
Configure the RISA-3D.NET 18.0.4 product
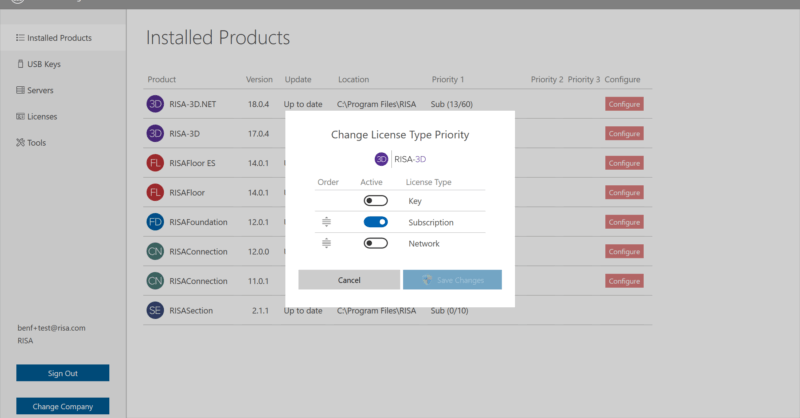click(x=623, y=104)
